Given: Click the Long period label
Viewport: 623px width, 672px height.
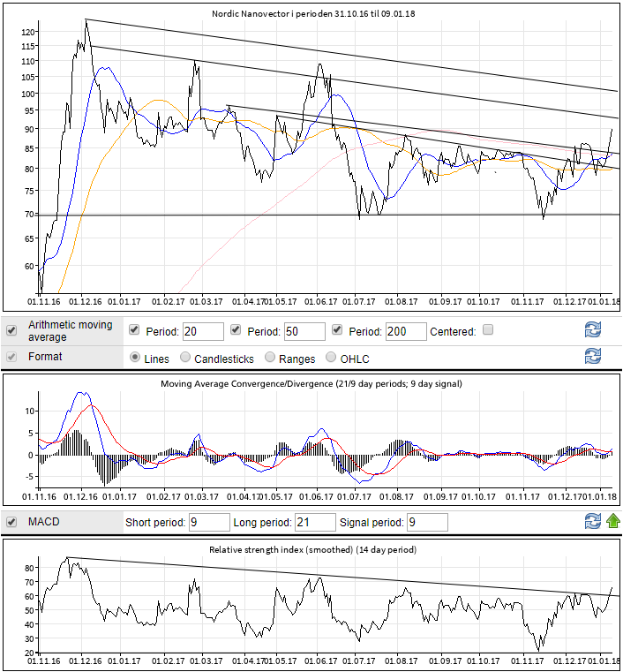Looking at the screenshot, I should pyautogui.click(x=262, y=523).
